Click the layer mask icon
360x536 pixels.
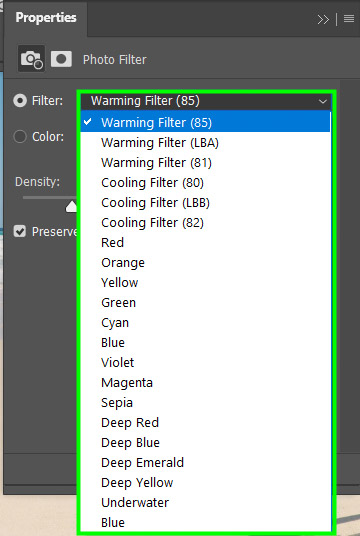(61, 59)
